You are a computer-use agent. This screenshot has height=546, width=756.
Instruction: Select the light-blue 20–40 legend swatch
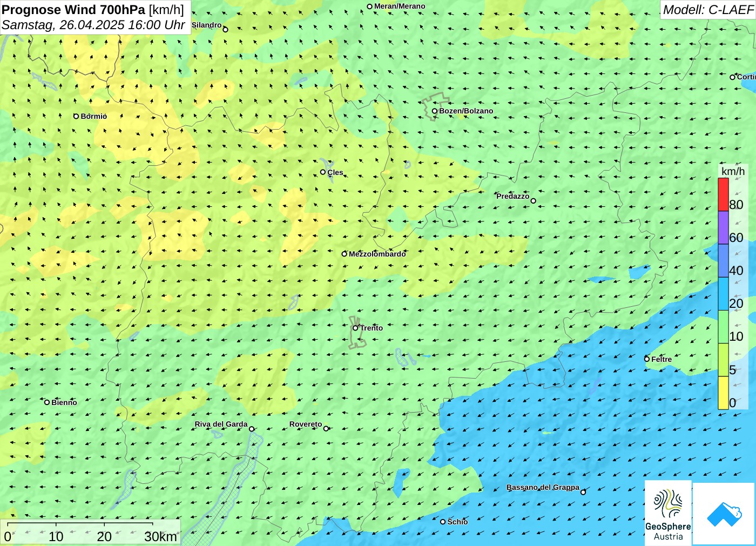723,294
